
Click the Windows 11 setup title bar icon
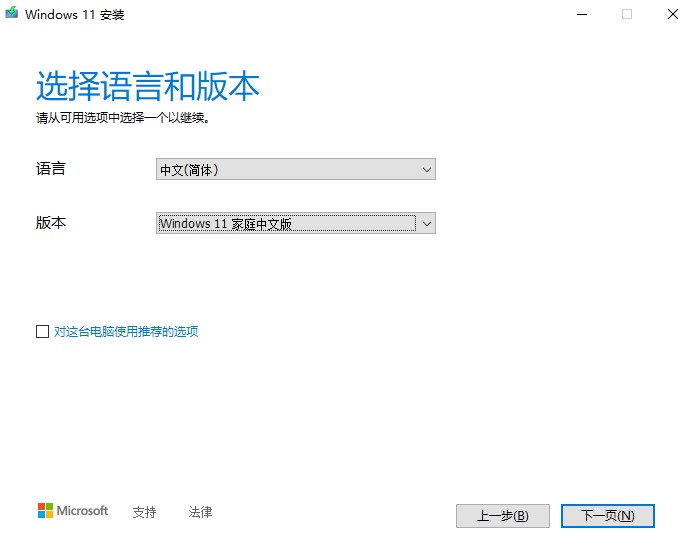tap(12, 13)
